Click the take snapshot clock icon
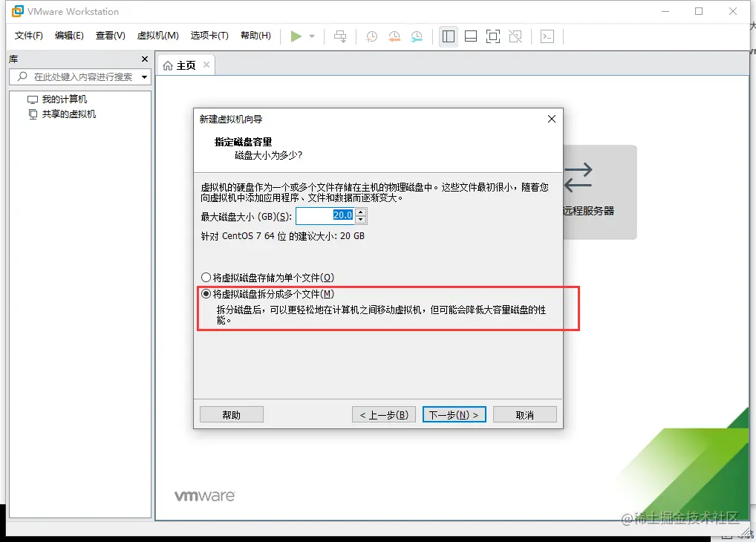This screenshot has width=756, height=542. coord(372,36)
